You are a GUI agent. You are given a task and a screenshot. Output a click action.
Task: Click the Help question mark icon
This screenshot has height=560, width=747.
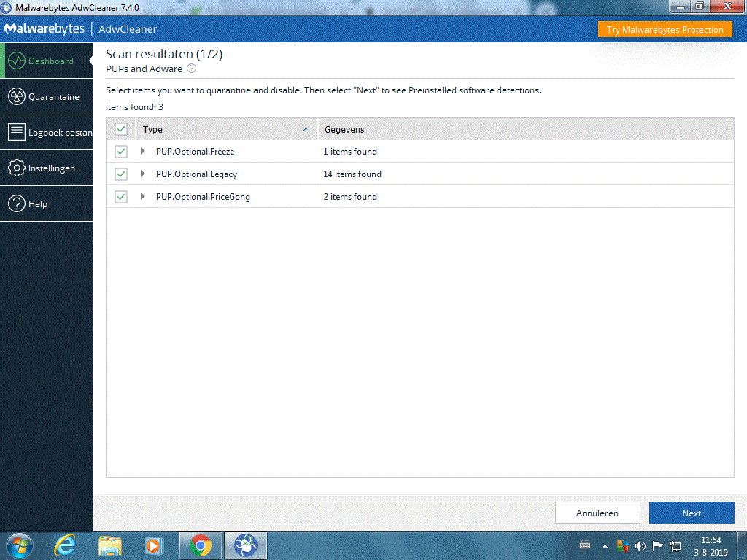pos(17,204)
